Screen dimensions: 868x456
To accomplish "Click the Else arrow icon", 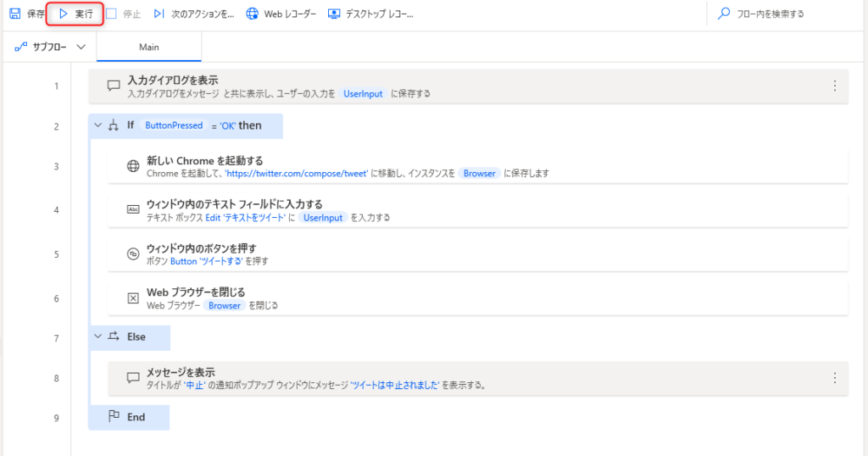I will [x=114, y=336].
